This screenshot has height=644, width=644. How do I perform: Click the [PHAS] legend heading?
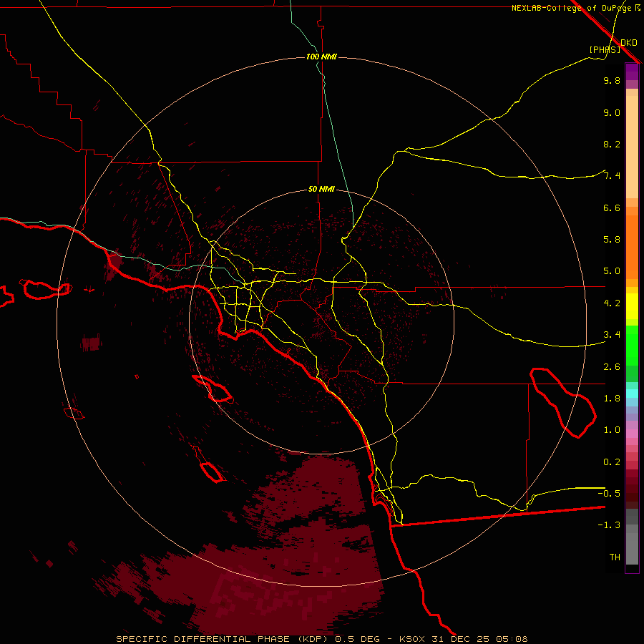click(605, 49)
